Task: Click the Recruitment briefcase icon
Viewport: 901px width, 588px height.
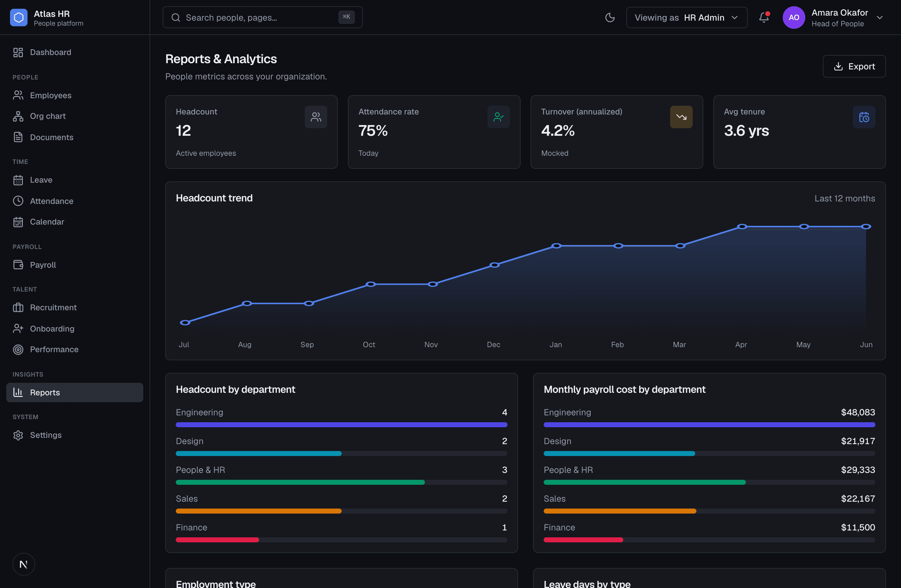Action: pyautogui.click(x=18, y=308)
